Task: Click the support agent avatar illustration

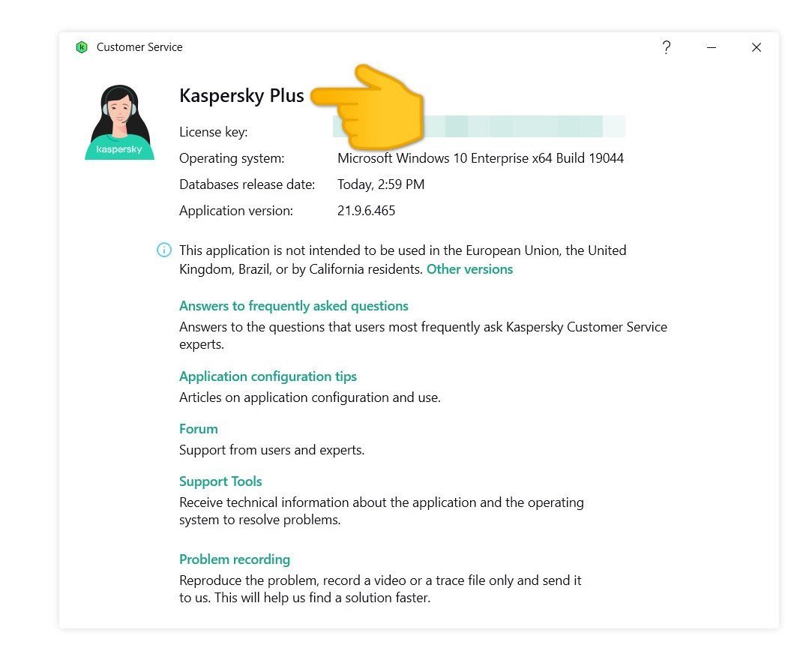Action: click(x=120, y=122)
